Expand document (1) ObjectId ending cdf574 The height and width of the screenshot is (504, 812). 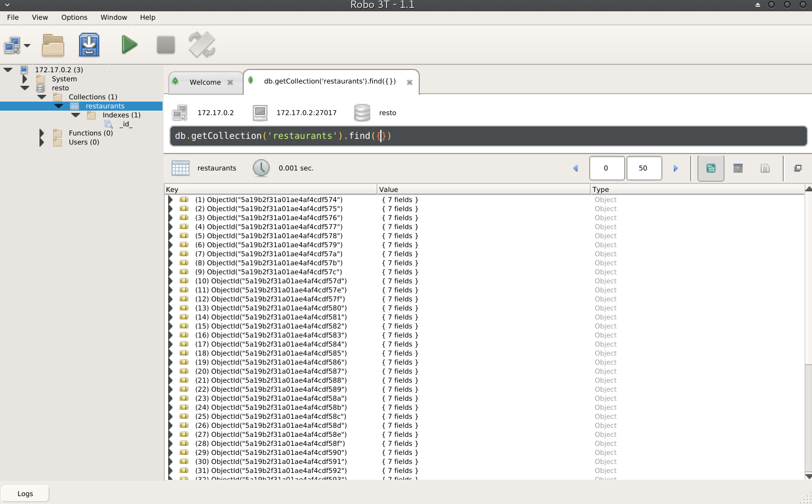(170, 200)
